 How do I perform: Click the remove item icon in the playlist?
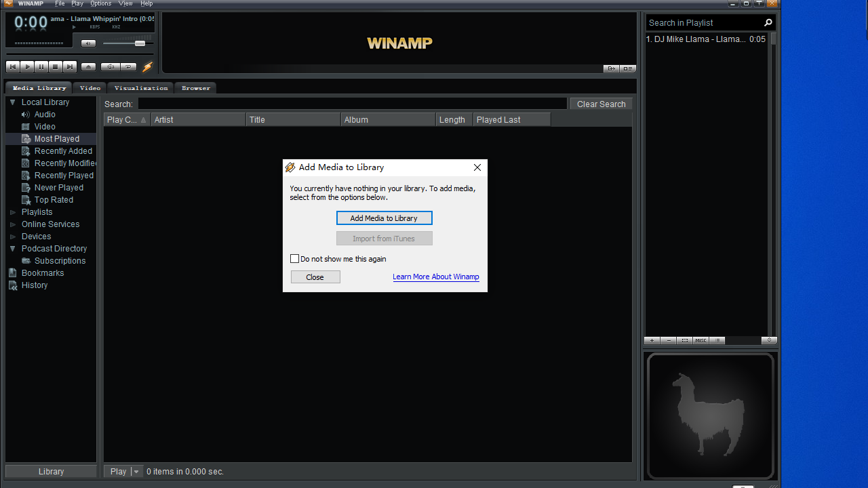(669, 340)
